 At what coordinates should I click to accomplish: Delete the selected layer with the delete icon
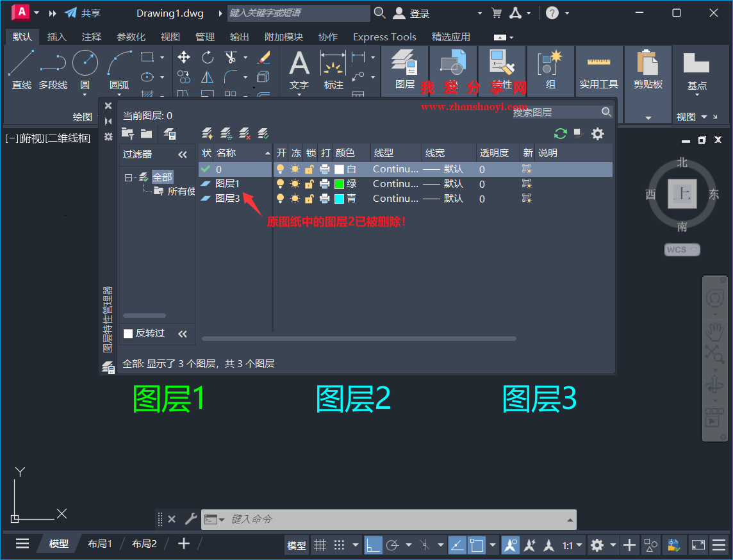click(x=244, y=133)
